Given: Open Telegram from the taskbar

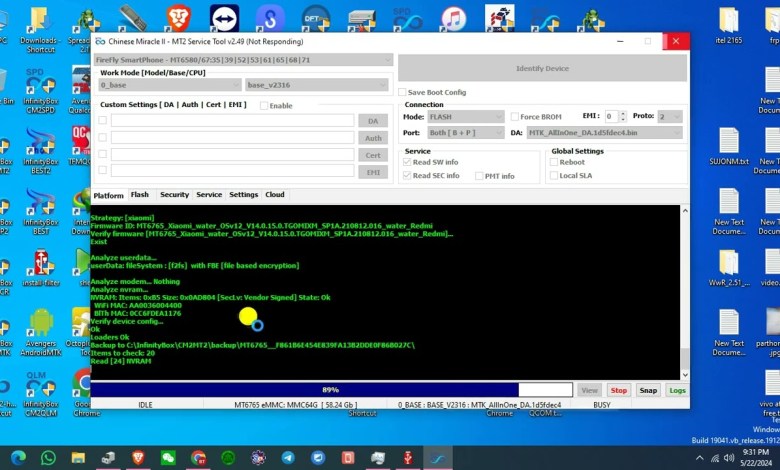Looking at the screenshot, I should tap(288, 458).
